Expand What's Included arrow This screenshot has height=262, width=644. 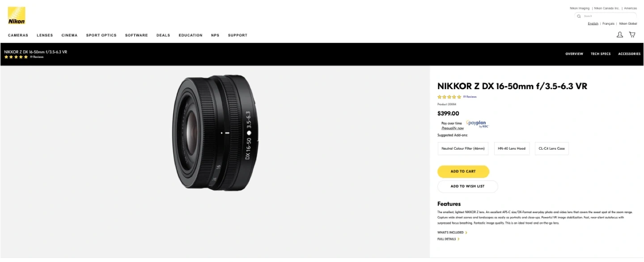pos(466,233)
